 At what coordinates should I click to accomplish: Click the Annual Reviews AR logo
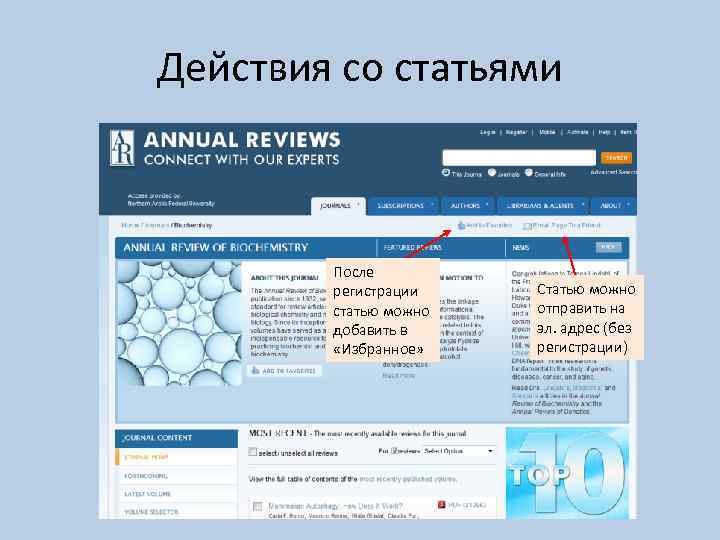pos(122,148)
